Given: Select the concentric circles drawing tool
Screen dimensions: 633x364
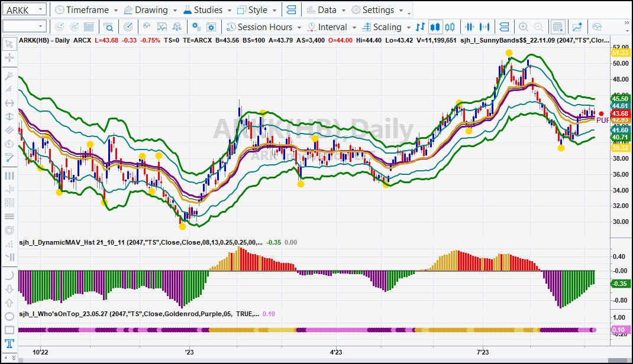Looking at the screenshot, I should click(x=9, y=230).
